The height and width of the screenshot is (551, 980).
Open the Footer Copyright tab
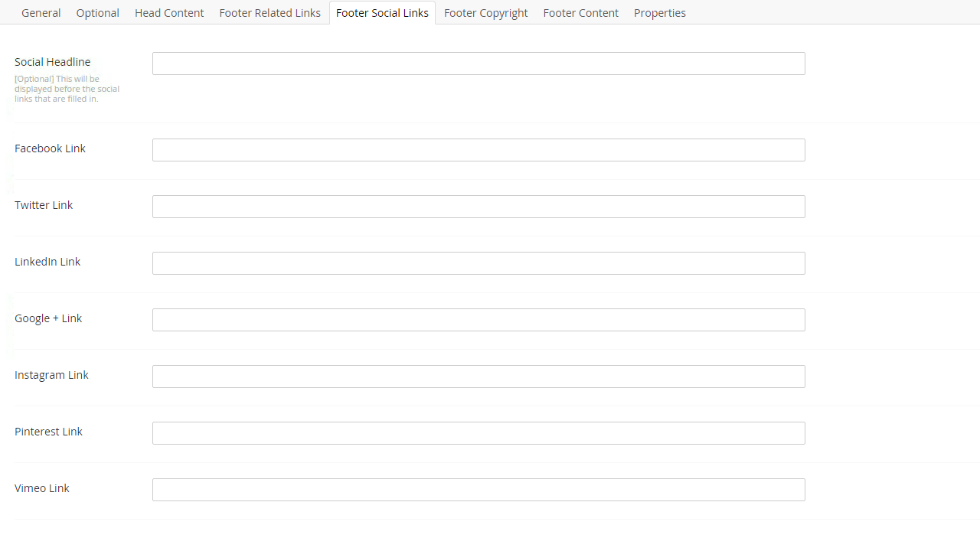(x=486, y=13)
